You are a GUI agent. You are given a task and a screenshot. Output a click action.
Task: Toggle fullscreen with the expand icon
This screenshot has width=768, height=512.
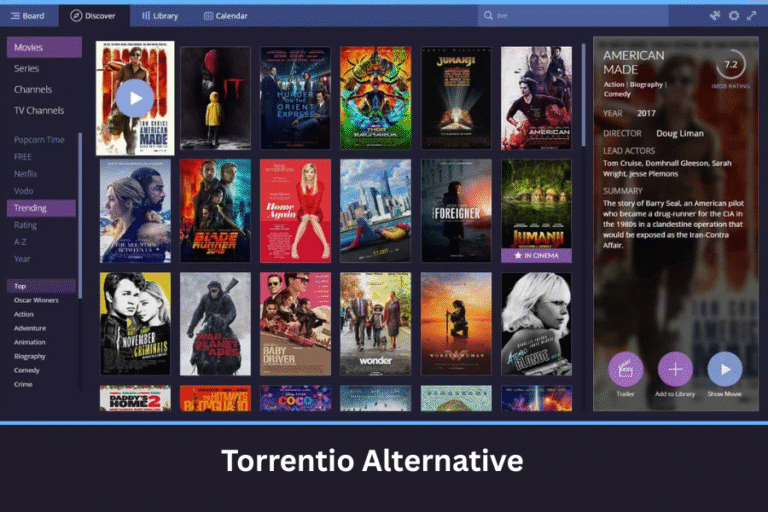752,16
